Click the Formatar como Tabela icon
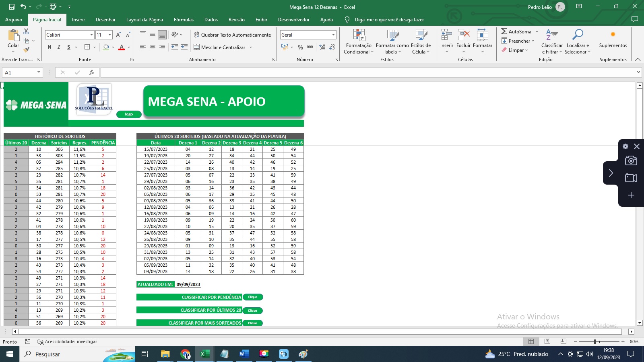Viewport: 644px width, 362px height. click(x=392, y=35)
